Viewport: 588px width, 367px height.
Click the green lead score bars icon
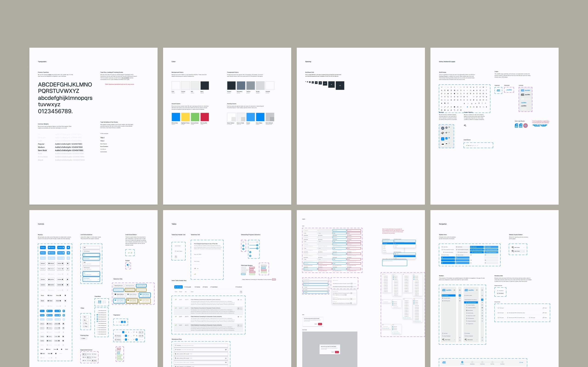[x=467, y=145]
